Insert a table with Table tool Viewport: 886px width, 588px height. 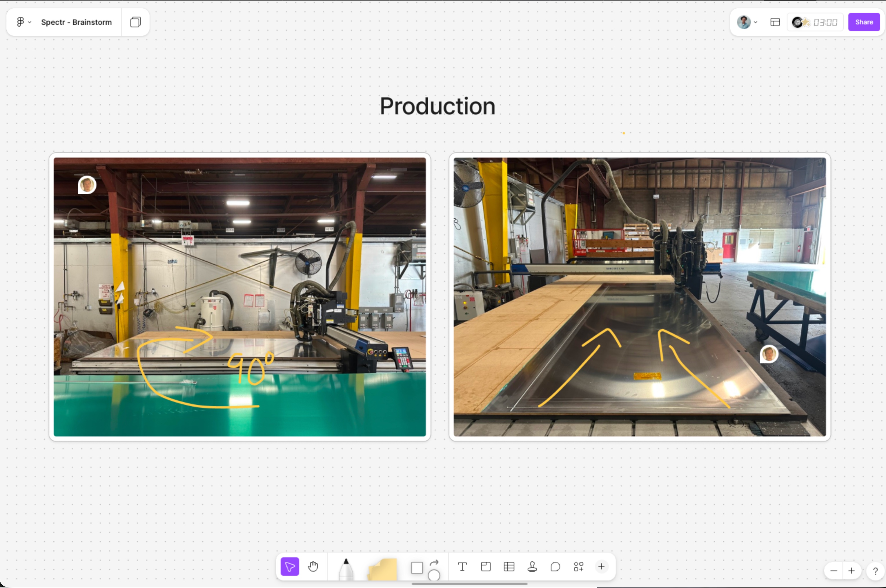pos(509,567)
